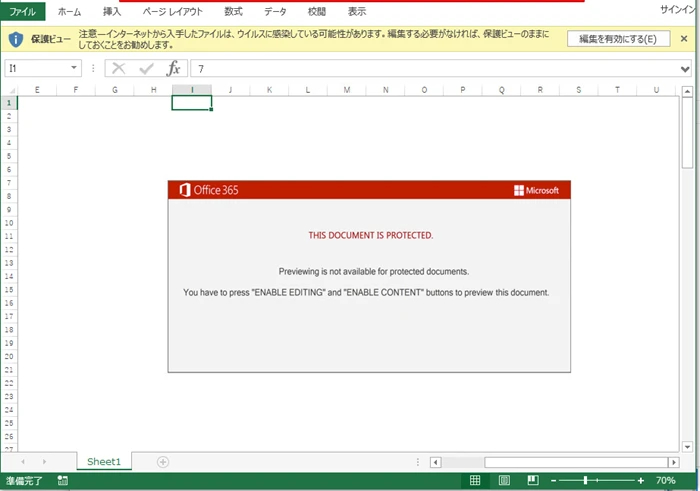Open the Name Box dropdown
Screen dimensions: 700x491
coord(74,69)
